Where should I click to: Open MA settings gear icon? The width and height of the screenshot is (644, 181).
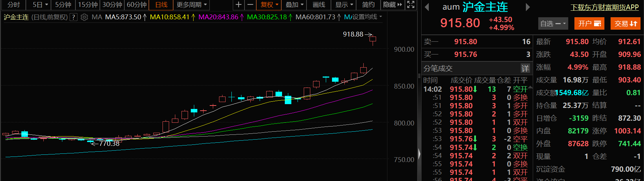pyautogui.click(x=84, y=17)
